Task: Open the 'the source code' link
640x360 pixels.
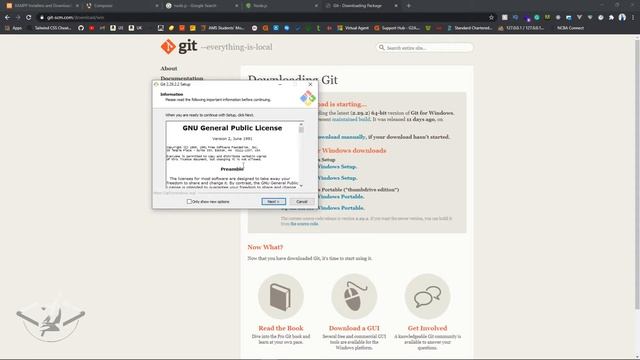Action: pos(304,224)
